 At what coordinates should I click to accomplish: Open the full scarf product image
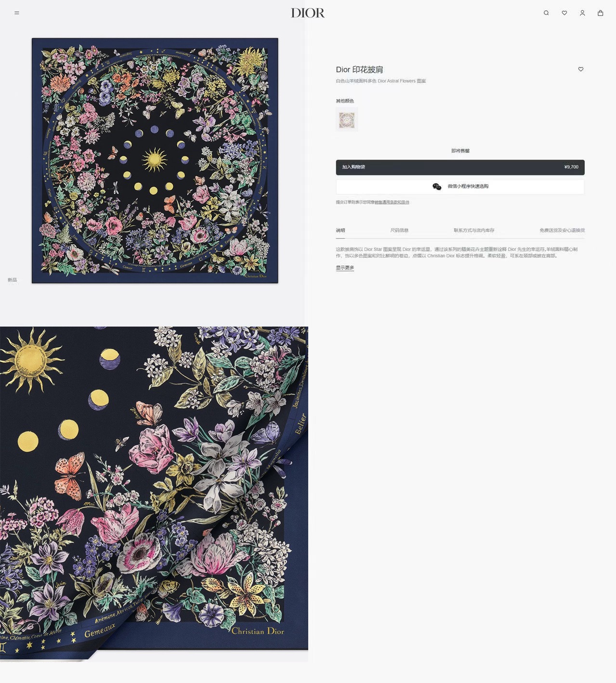[x=155, y=160]
